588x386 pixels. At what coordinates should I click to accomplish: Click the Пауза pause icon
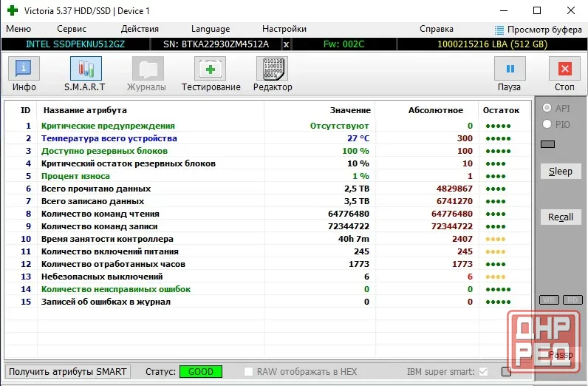[510, 68]
